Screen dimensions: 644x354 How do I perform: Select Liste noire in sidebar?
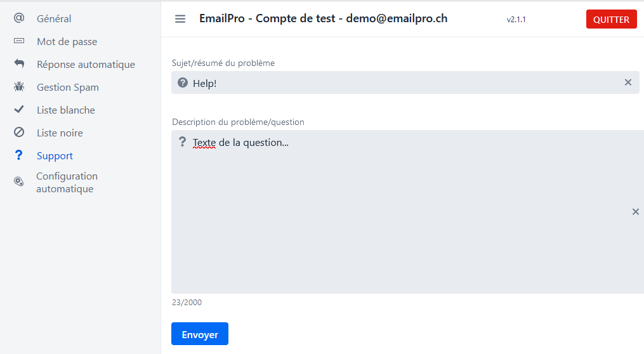click(x=60, y=133)
